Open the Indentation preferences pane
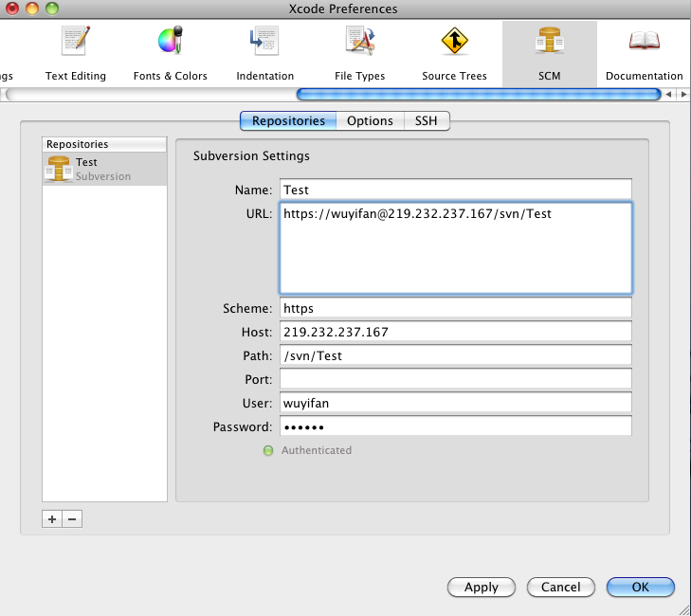 point(264,54)
